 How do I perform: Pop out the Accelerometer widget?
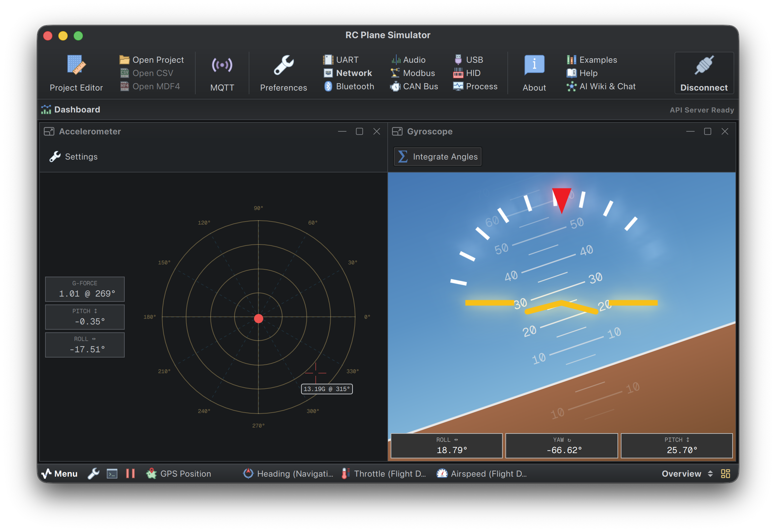coord(49,131)
